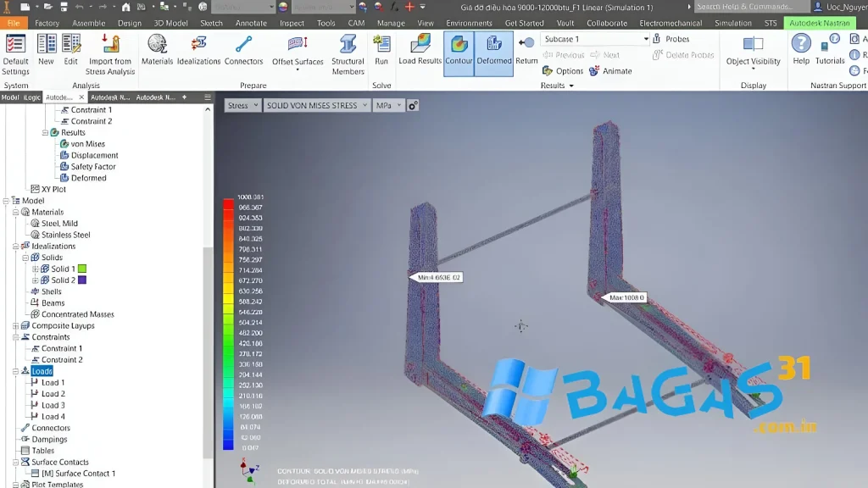The width and height of the screenshot is (868, 488).
Task: Open SOLID VON MISES STRESS dropdown
Action: tap(316, 105)
